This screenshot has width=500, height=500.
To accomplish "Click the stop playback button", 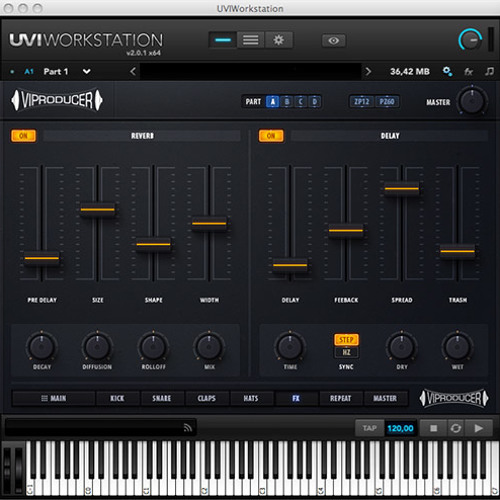I will [x=433, y=428].
